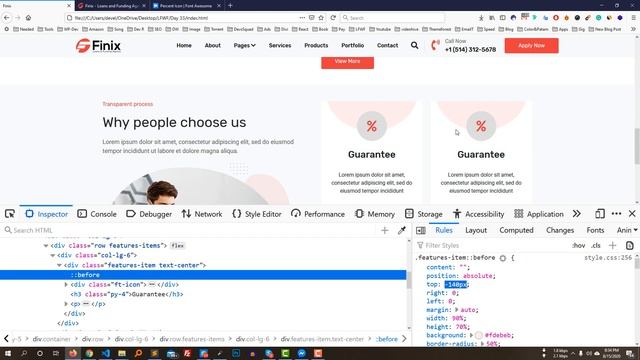The width and height of the screenshot is (640, 360).
Task: Open Firefox from the taskbar
Action: [73, 353]
